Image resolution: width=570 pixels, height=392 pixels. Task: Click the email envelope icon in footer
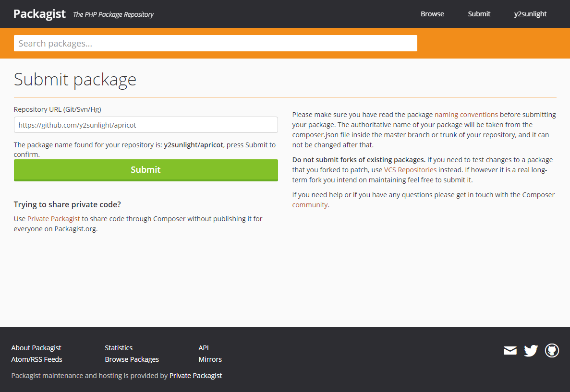coord(510,351)
